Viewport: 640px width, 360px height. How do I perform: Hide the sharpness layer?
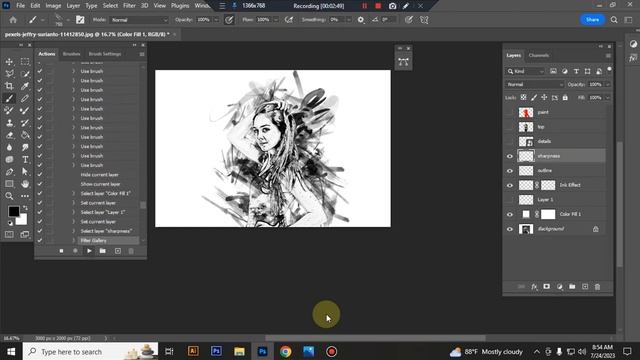(x=510, y=156)
